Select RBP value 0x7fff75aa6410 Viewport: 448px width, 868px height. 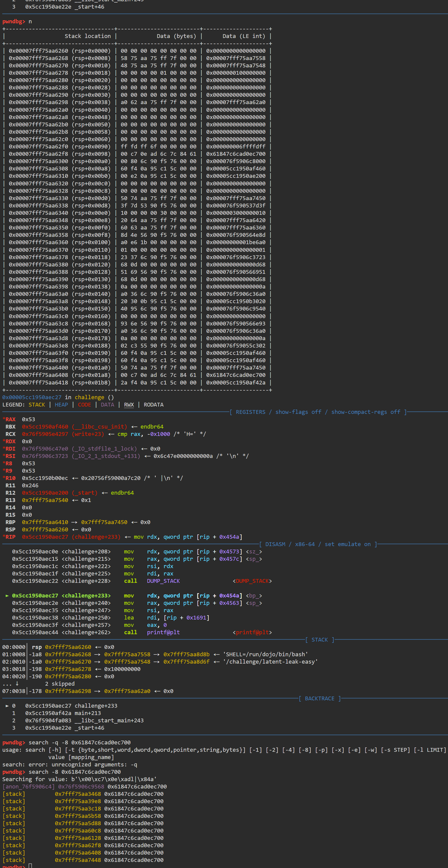pyautogui.click(x=45, y=522)
